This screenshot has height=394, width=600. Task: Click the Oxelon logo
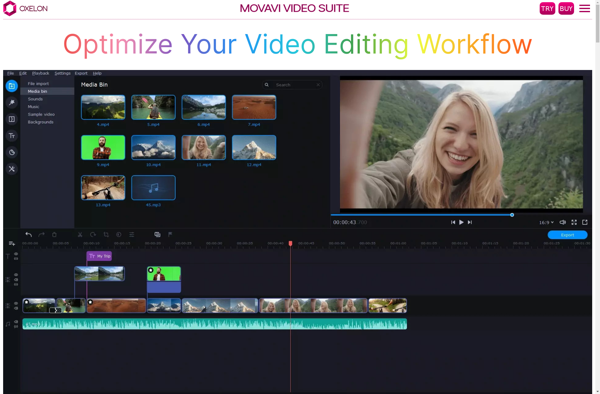coord(25,8)
